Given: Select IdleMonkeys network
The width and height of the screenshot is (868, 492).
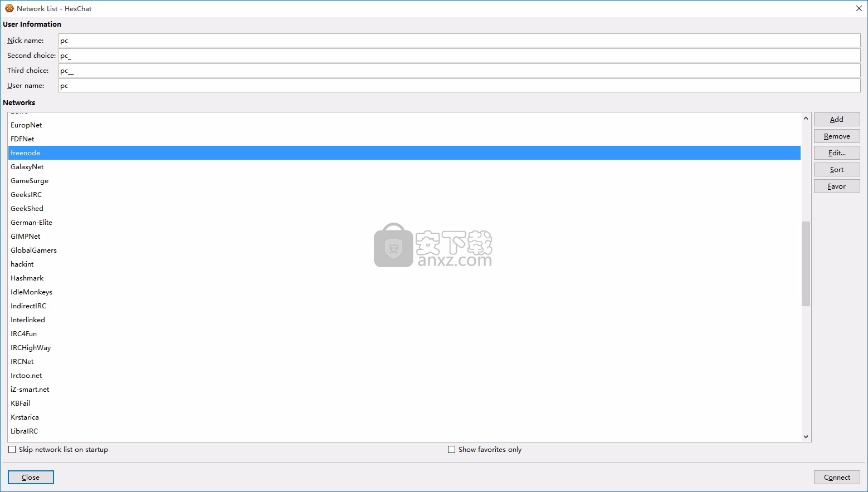Looking at the screenshot, I should click(x=404, y=292).
